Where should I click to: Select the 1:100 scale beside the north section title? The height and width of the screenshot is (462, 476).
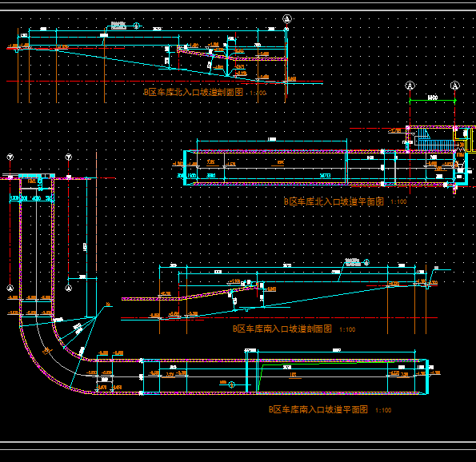258,93
